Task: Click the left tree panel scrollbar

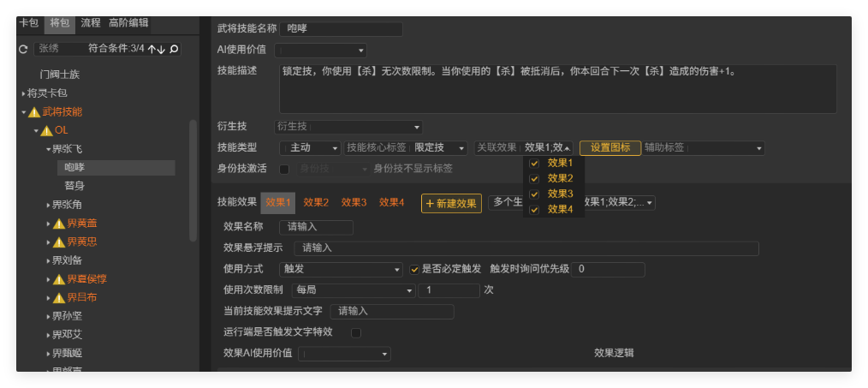Action: (193, 182)
